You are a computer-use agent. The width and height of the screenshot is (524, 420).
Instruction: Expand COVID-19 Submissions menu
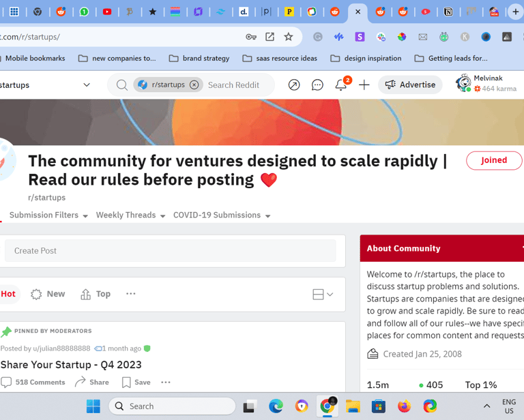pyautogui.click(x=222, y=215)
